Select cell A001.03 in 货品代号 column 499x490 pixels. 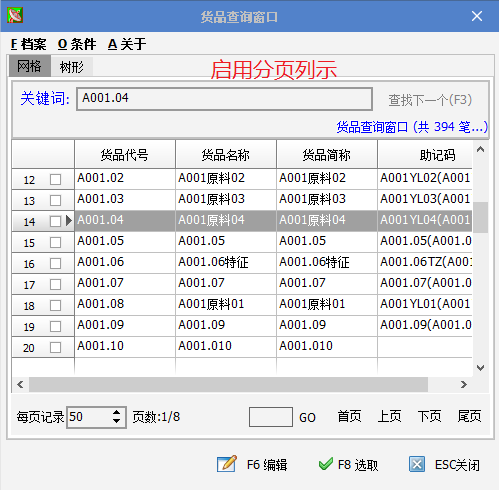pyautogui.click(x=125, y=199)
